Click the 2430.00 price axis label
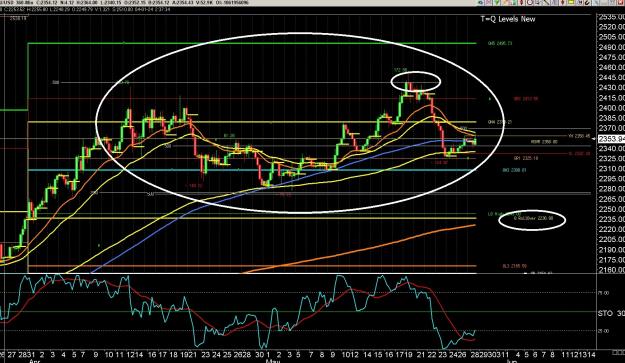The image size is (625, 363). pyautogui.click(x=611, y=88)
